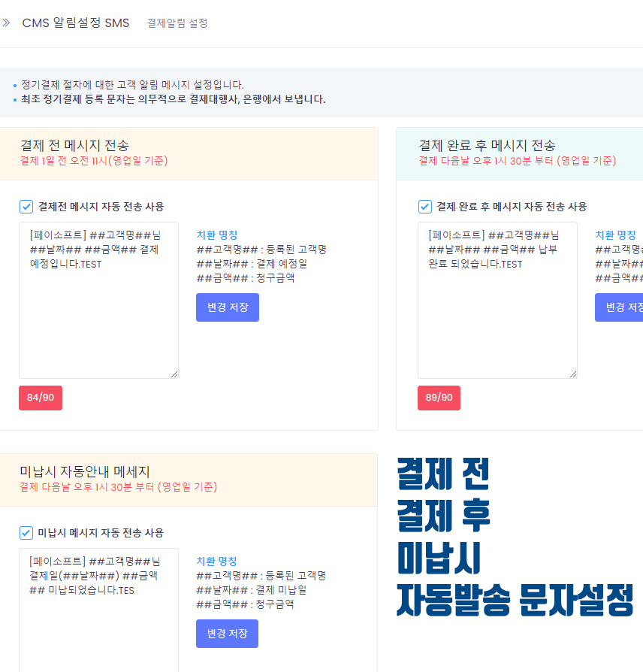Click 변경 저장 button in 결제 전 section
643x672 pixels.
tap(228, 307)
